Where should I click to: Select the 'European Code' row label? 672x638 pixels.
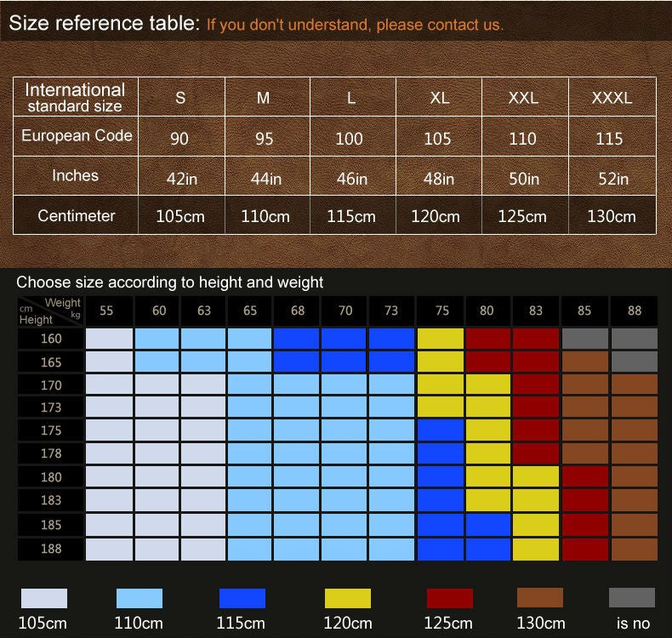tap(77, 136)
